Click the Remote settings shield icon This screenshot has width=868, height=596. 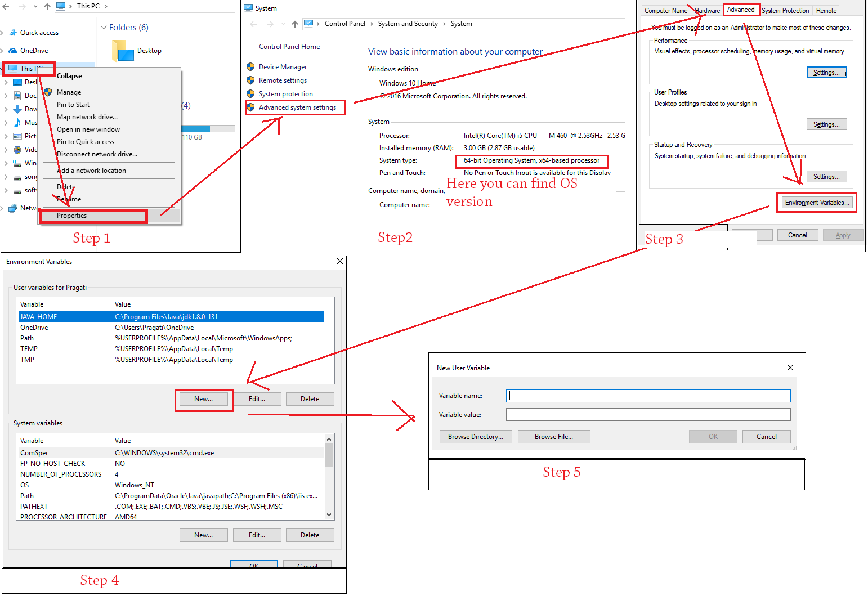tap(250, 80)
